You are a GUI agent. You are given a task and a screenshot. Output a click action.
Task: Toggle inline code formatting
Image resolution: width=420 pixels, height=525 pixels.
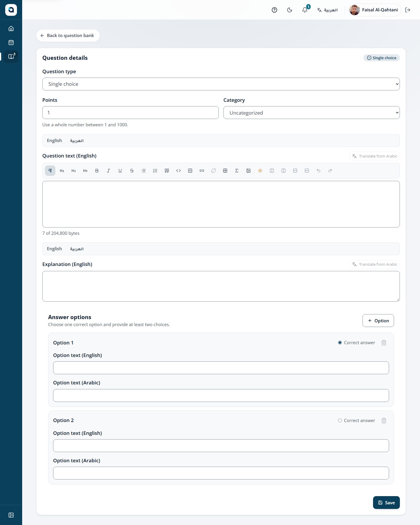click(178, 171)
